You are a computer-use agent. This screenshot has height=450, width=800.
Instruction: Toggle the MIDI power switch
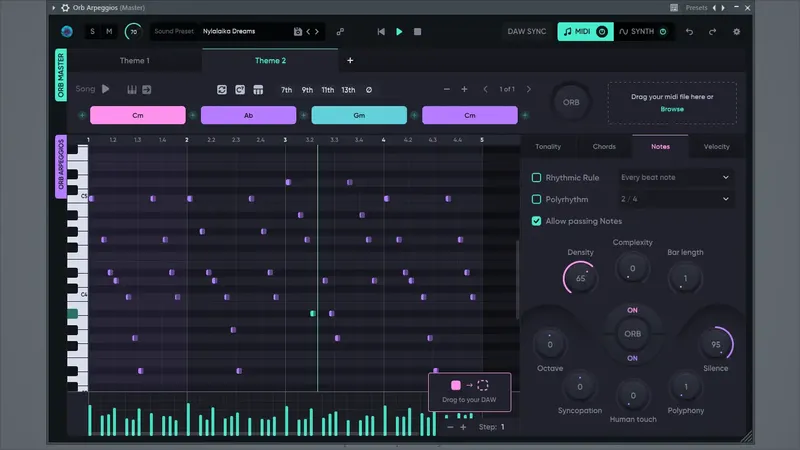pos(602,32)
